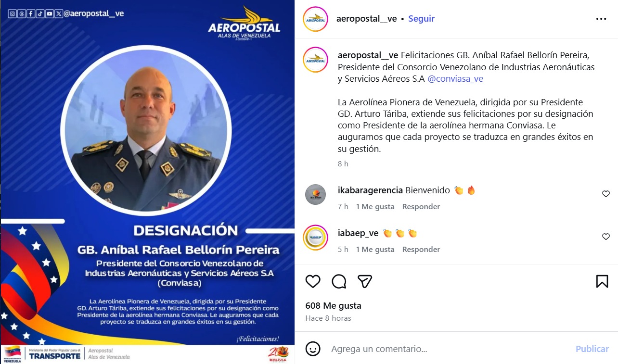This screenshot has width=618, height=364.
Task: Open iabaep_ve's profile avatar
Action: click(x=316, y=237)
